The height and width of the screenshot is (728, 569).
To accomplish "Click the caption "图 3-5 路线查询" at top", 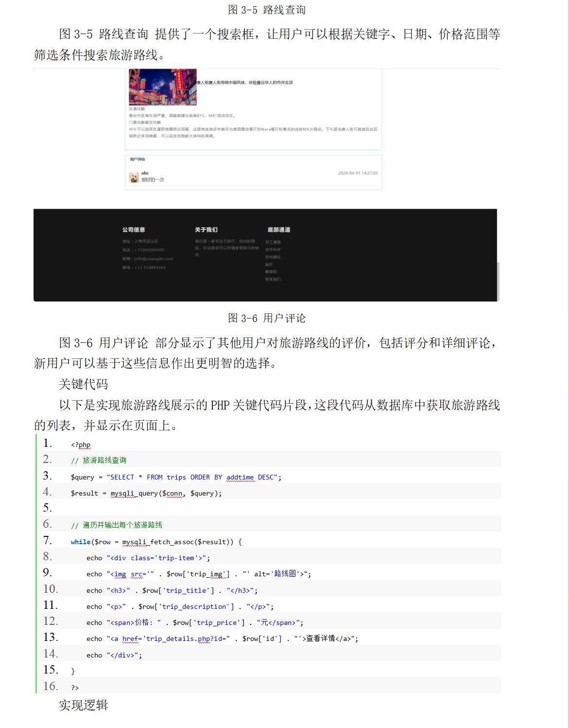I will [x=267, y=10].
